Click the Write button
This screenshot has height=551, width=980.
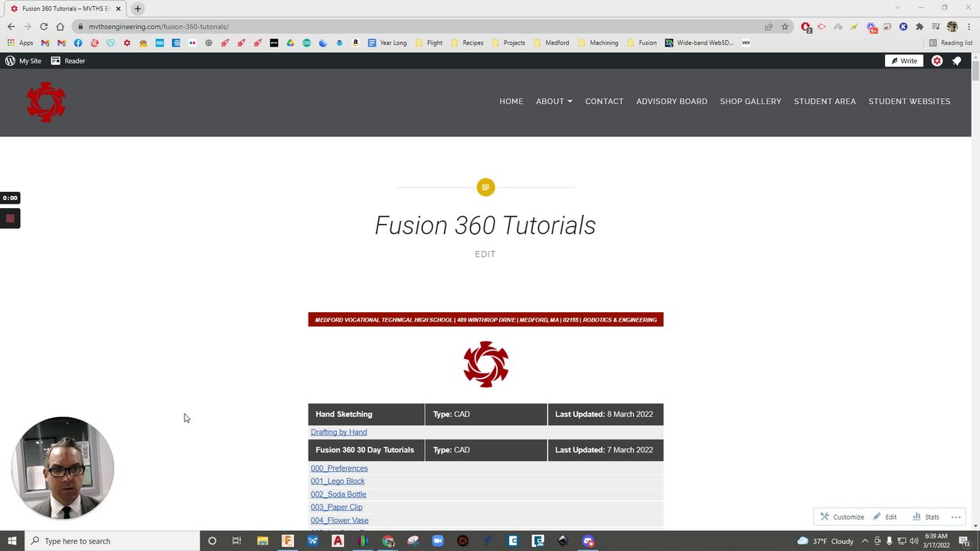pos(904,60)
